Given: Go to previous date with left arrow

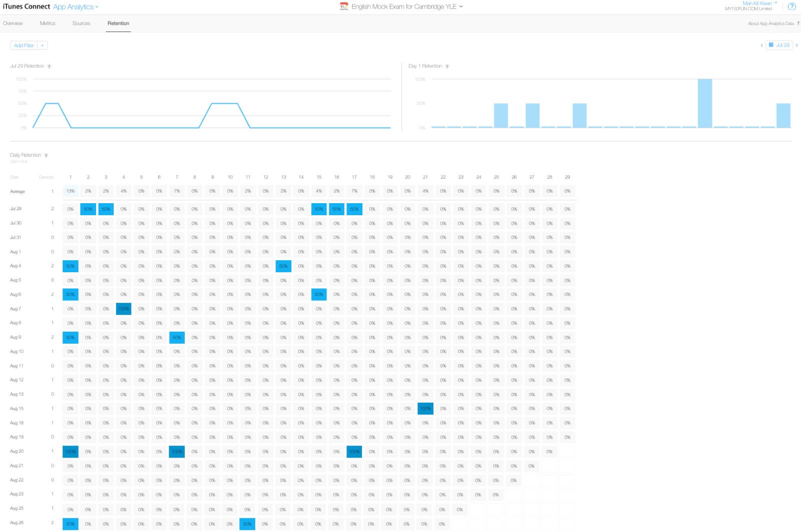Looking at the screenshot, I should [761, 46].
